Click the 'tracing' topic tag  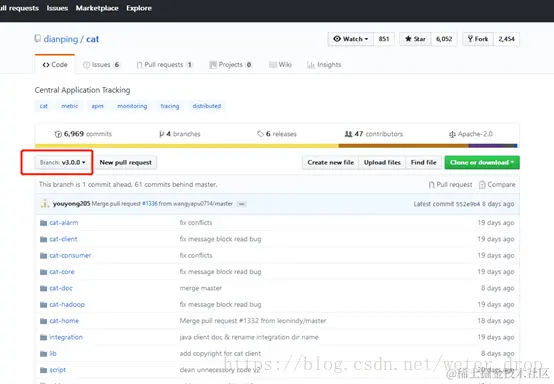pyautogui.click(x=170, y=106)
